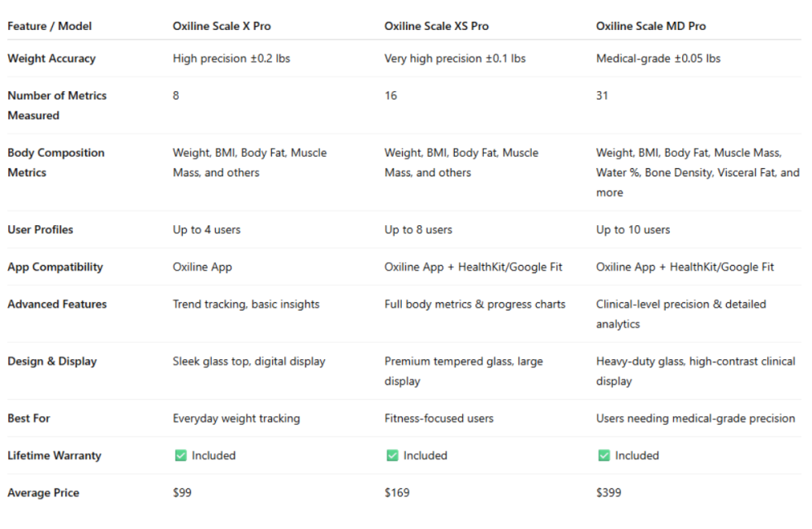Click the Feature / Model header cell
This screenshot has height=529, width=812.
click(x=50, y=26)
